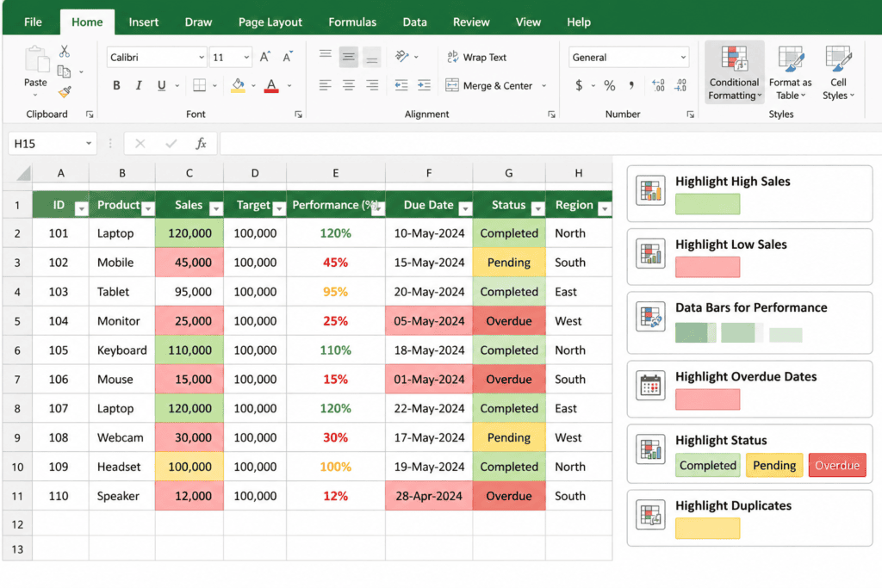Image resolution: width=882 pixels, height=588 pixels.
Task: Click the Select All corner triangle
Action: coord(22,173)
